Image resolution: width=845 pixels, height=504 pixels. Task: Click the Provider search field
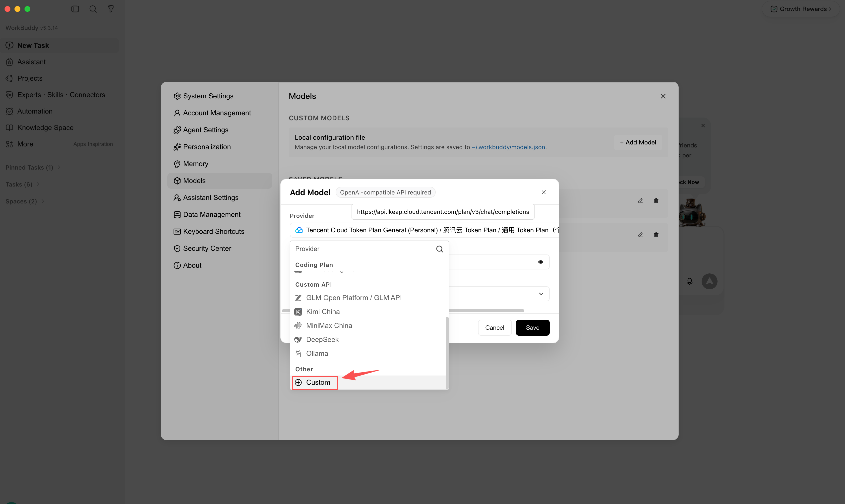[x=363, y=249]
